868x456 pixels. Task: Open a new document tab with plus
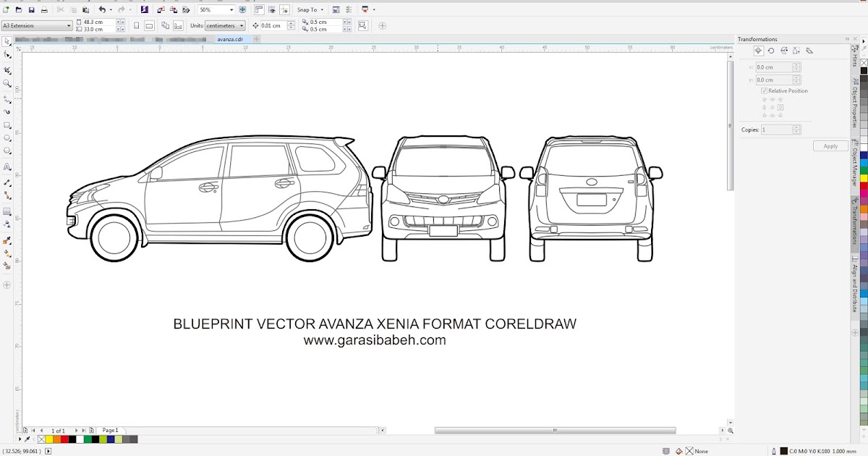point(256,39)
